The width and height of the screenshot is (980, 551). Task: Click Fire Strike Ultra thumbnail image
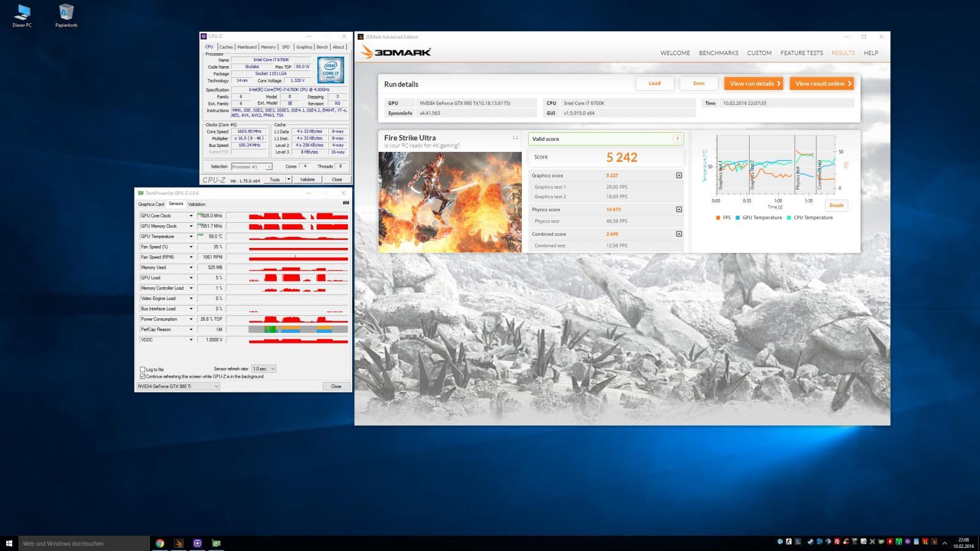click(450, 202)
